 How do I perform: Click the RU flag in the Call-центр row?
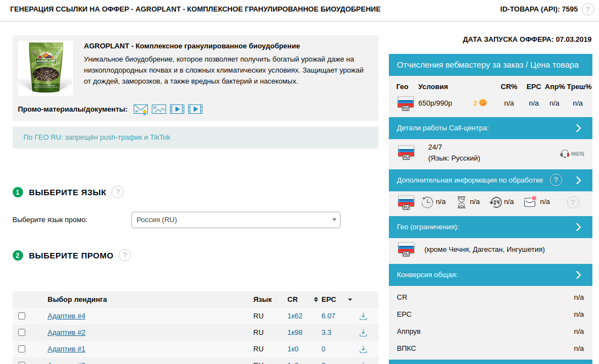(x=406, y=152)
